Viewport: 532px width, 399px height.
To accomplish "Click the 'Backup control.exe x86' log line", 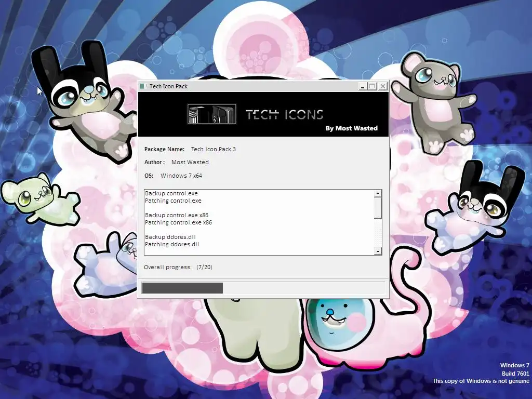I will click(x=177, y=215).
